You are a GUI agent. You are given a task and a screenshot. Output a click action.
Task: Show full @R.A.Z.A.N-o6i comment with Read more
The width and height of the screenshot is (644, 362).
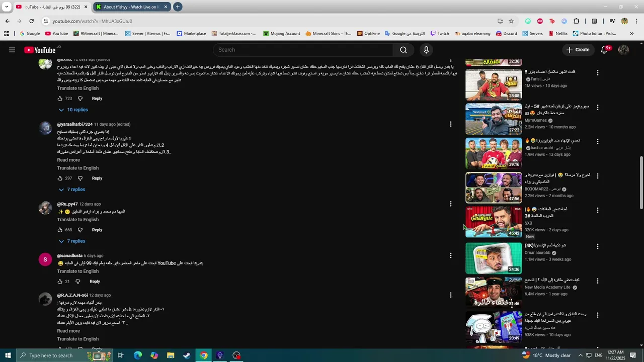point(68,331)
